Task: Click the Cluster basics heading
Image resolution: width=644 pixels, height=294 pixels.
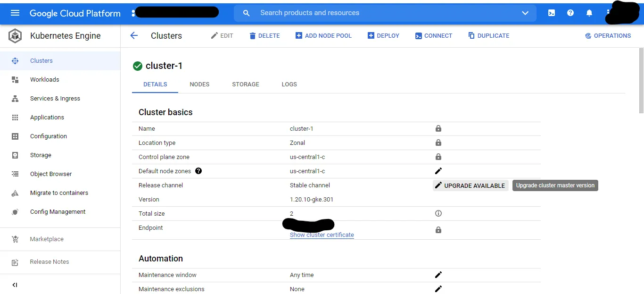Action: [165, 112]
